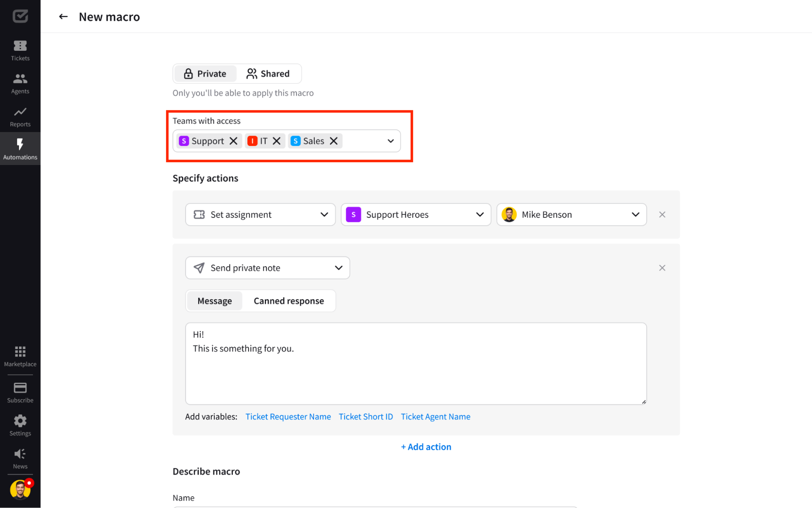
Task: Open the user profile avatar
Action: click(20, 489)
